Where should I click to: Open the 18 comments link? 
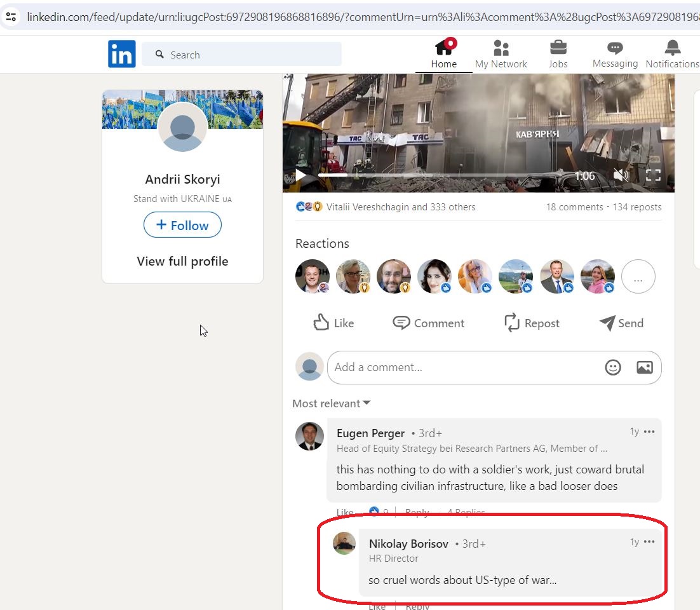tap(575, 207)
